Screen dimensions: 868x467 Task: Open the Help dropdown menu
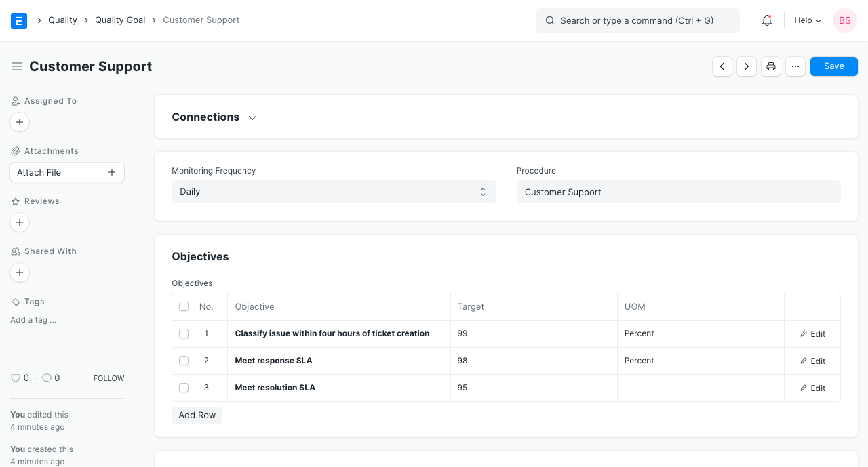pyautogui.click(x=808, y=20)
